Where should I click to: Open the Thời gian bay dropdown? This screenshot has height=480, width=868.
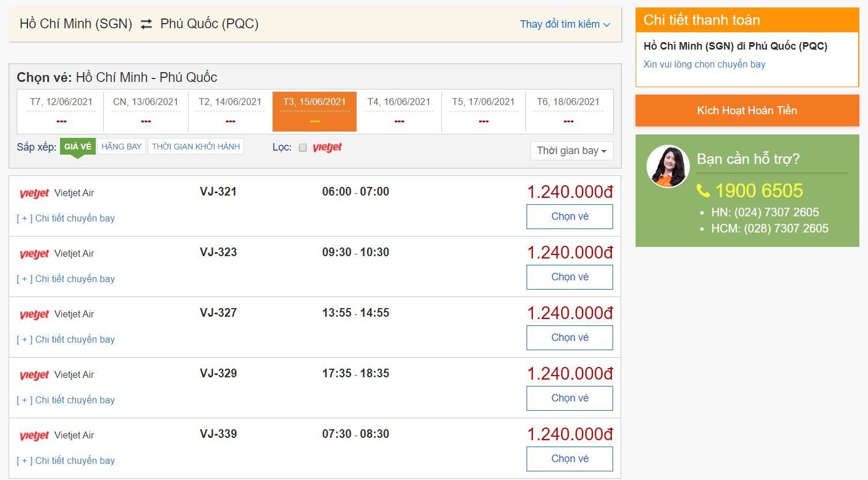(572, 151)
